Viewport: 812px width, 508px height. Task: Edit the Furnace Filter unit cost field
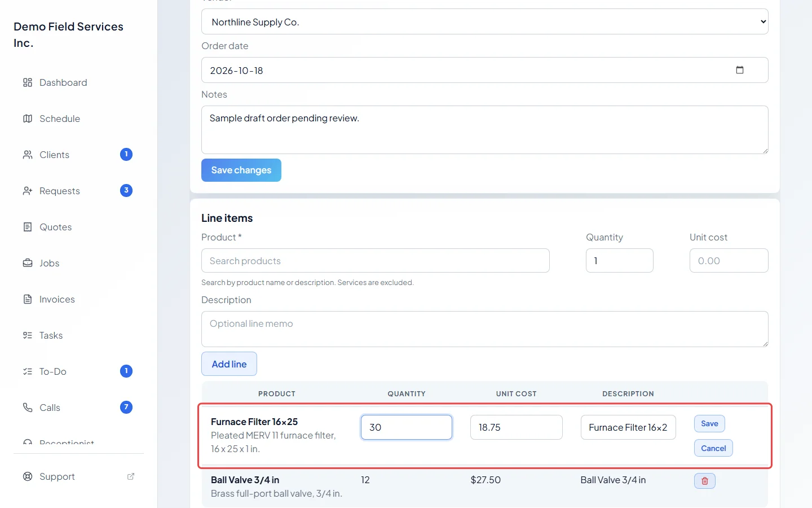517,427
